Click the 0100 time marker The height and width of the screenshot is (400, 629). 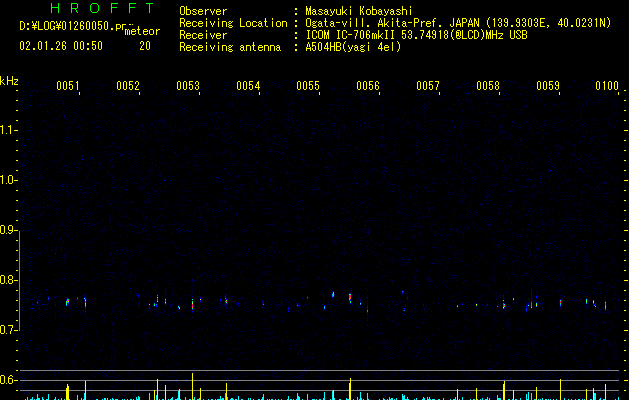(x=607, y=85)
